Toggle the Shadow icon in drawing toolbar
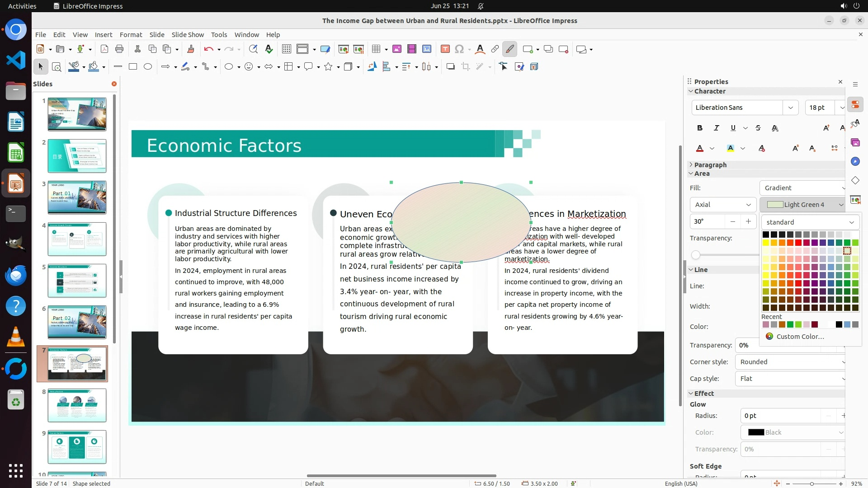The image size is (868, 488). pos(450,67)
